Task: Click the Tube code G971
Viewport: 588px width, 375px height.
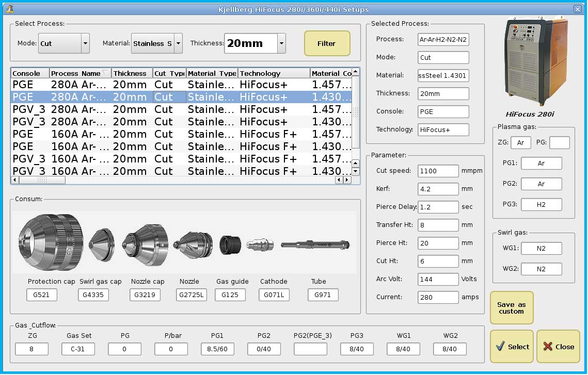Action: point(323,295)
